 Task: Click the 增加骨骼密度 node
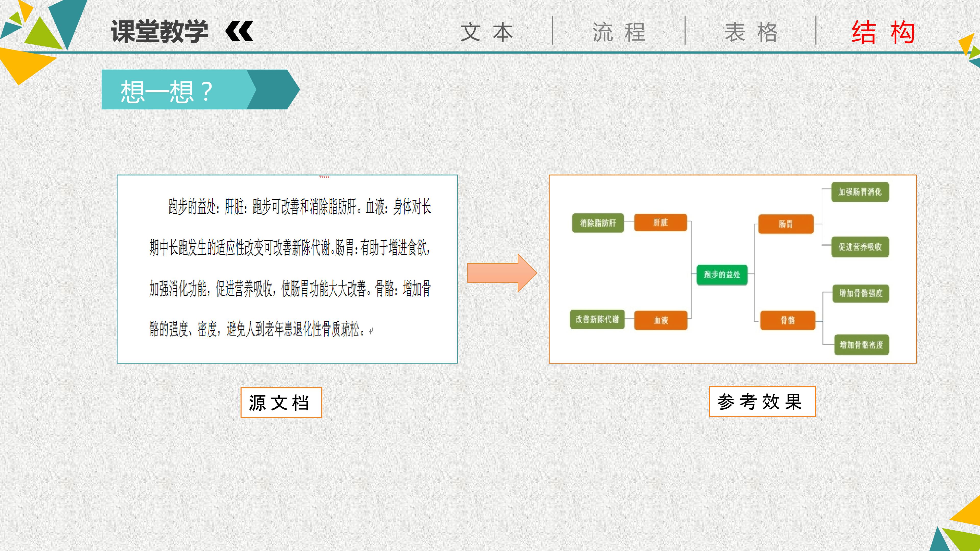point(861,345)
